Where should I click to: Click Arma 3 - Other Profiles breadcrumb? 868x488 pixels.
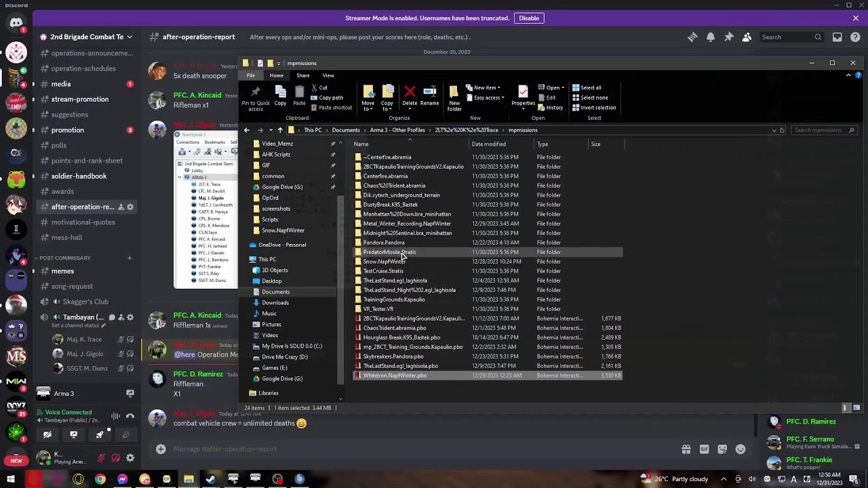pyautogui.click(x=397, y=130)
